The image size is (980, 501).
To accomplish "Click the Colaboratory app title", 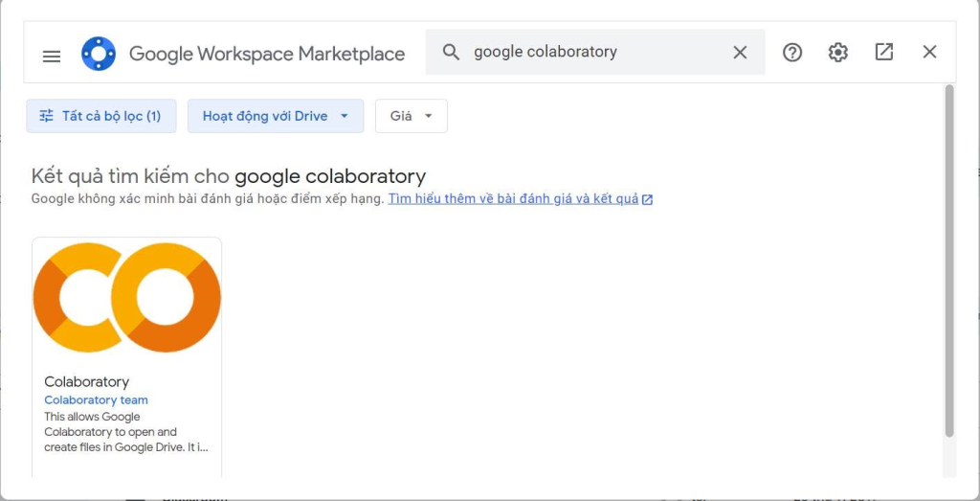I will [x=86, y=381].
